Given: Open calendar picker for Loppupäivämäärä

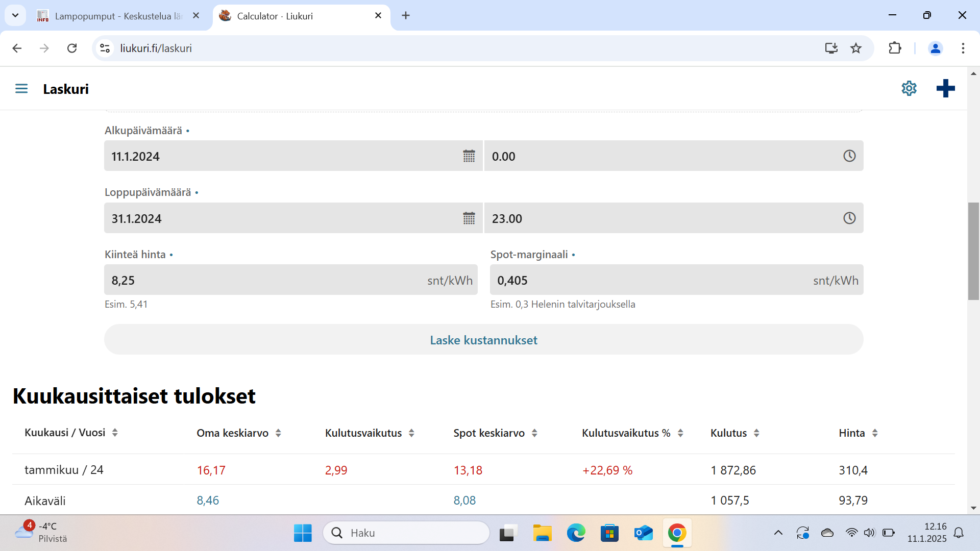Looking at the screenshot, I should pyautogui.click(x=469, y=218).
